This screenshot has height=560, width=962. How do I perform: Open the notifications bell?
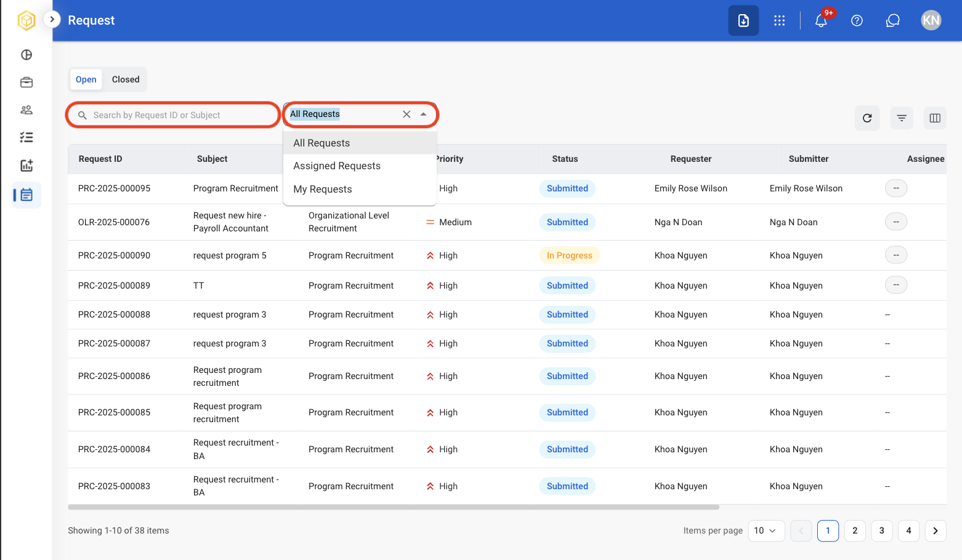tap(820, 20)
